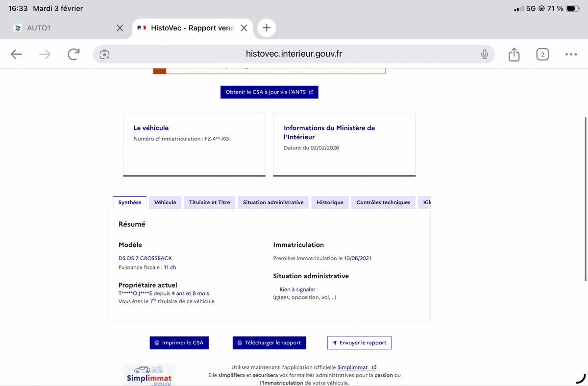This screenshot has height=386, width=588.
Task: Tap the camera search icon in address bar
Action: [x=104, y=54]
